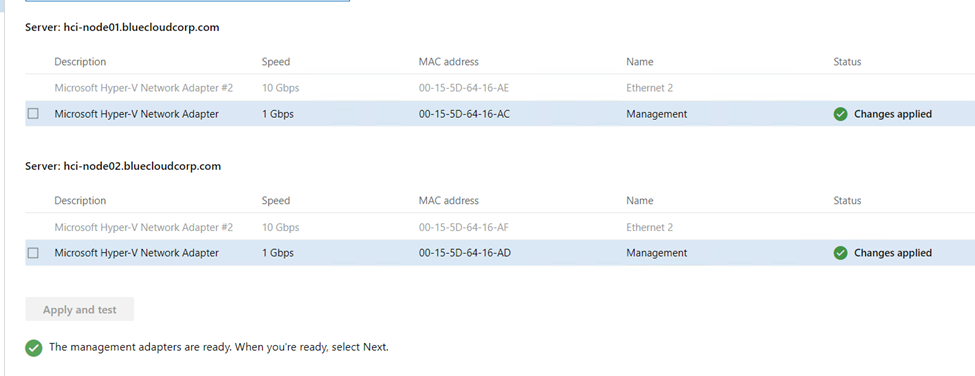Click the green check beside the management adapters ready message
This screenshot has width=975, height=376.
34,348
